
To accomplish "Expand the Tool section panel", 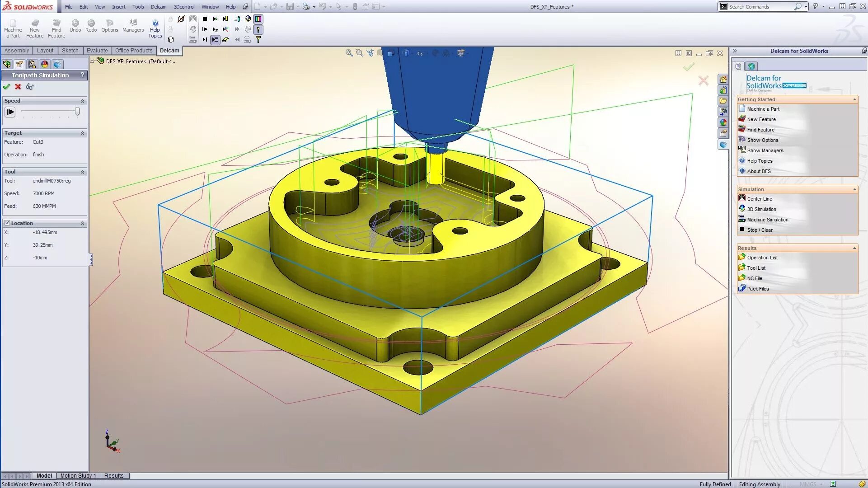I will 82,172.
